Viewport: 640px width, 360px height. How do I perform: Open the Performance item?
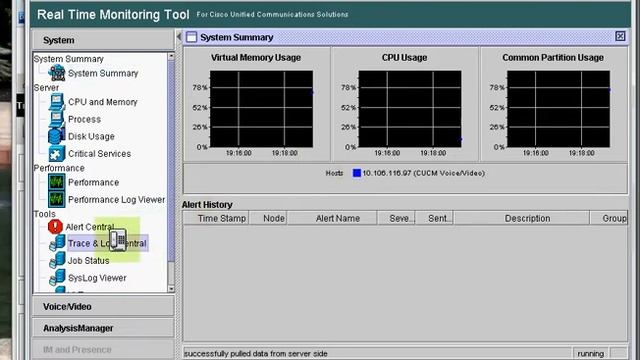coord(93,182)
